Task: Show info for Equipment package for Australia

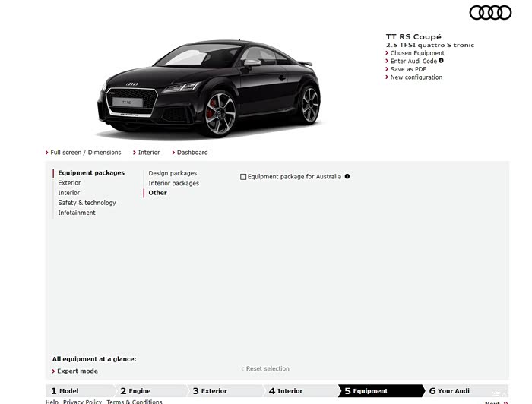Action: 347,176
